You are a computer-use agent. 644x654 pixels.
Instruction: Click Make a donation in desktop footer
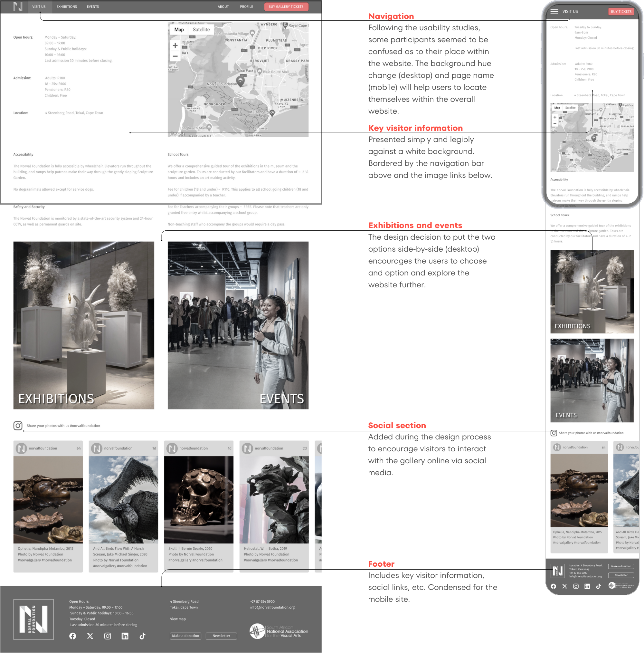pyautogui.click(x=185, y=636)
